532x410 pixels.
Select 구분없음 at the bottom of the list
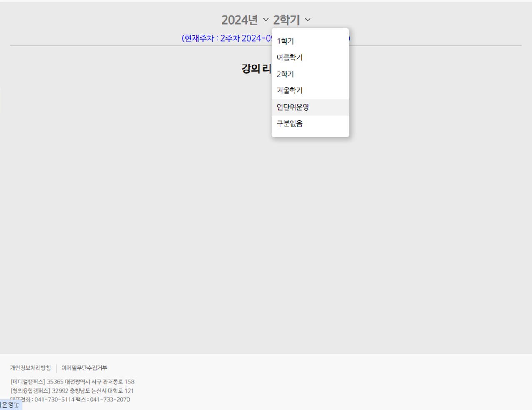click(x=290, y=124)
